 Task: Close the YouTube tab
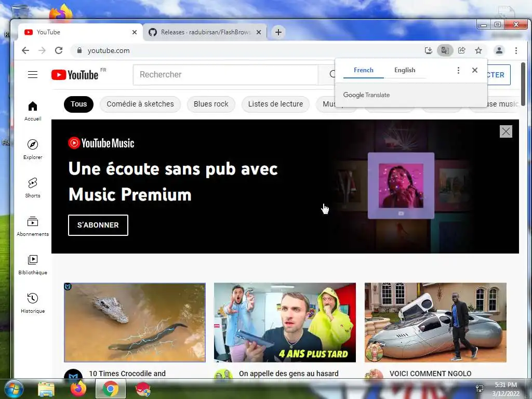point(135,32)
